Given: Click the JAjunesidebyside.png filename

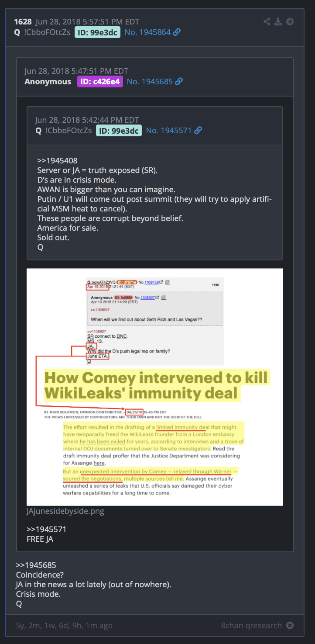Looking at the screenshot, I should click(65, 511).
